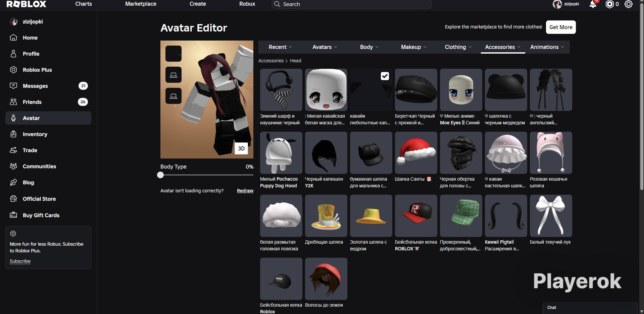Open Robux in top navigation
This screenshot has width=644, height=314.
(x=247, y=4)
